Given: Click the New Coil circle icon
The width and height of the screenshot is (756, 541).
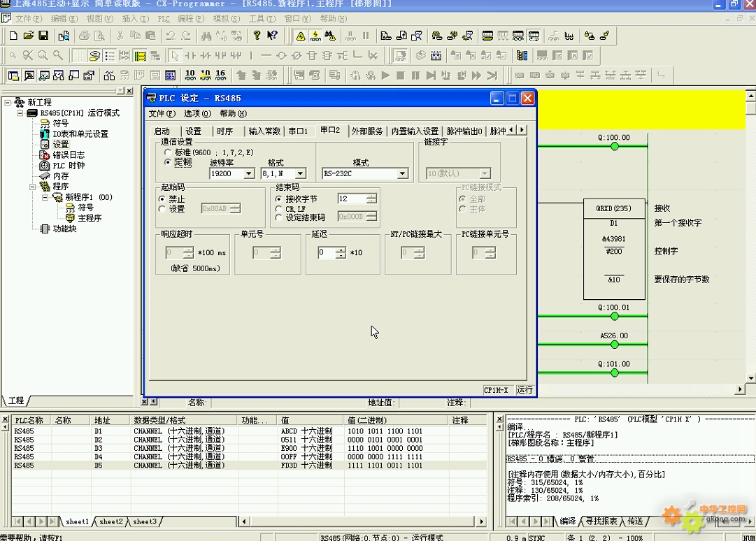Looking at the screenshot, I should click(281, 55).
